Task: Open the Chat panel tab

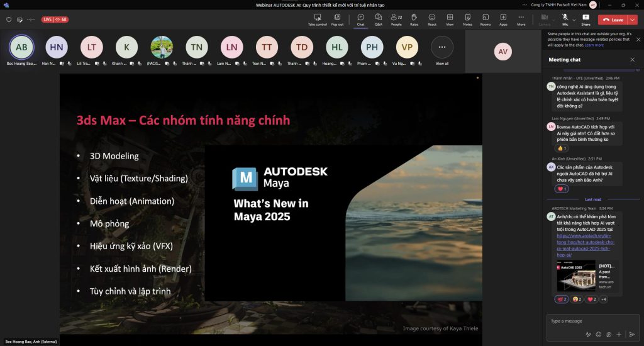Action: [360, 20]
